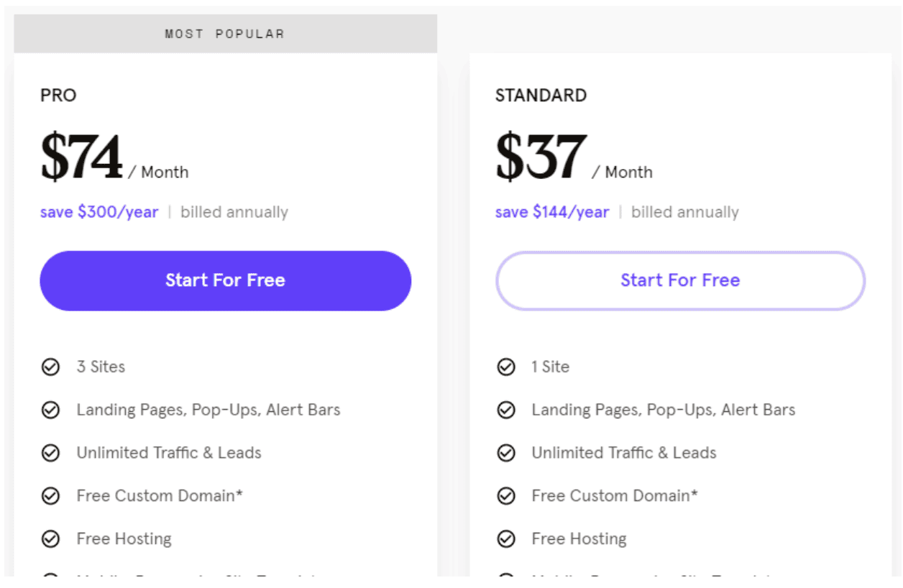Click Pro plan Free Custom Domain checkmark
The image size is (903, 588).
point(50,496)
